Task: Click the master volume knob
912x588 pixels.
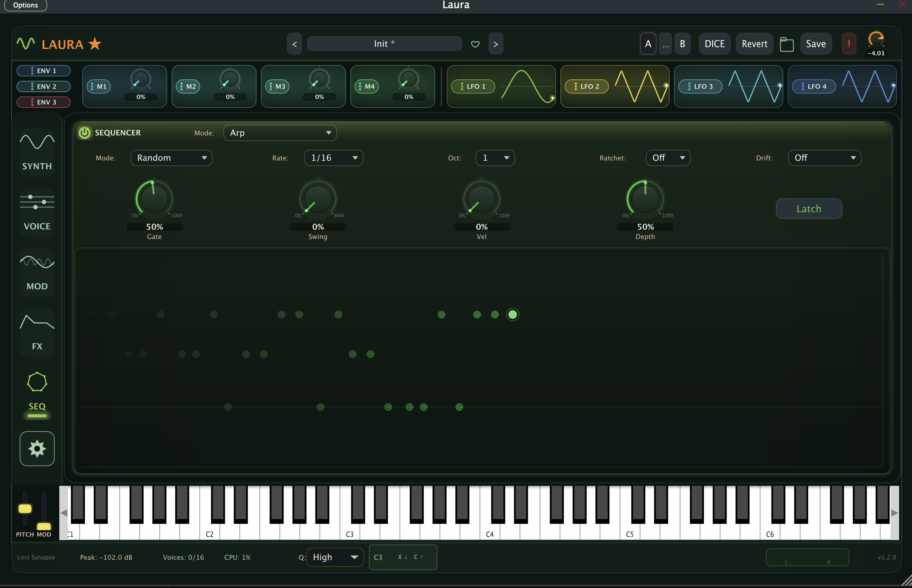Action: point(876,39)
